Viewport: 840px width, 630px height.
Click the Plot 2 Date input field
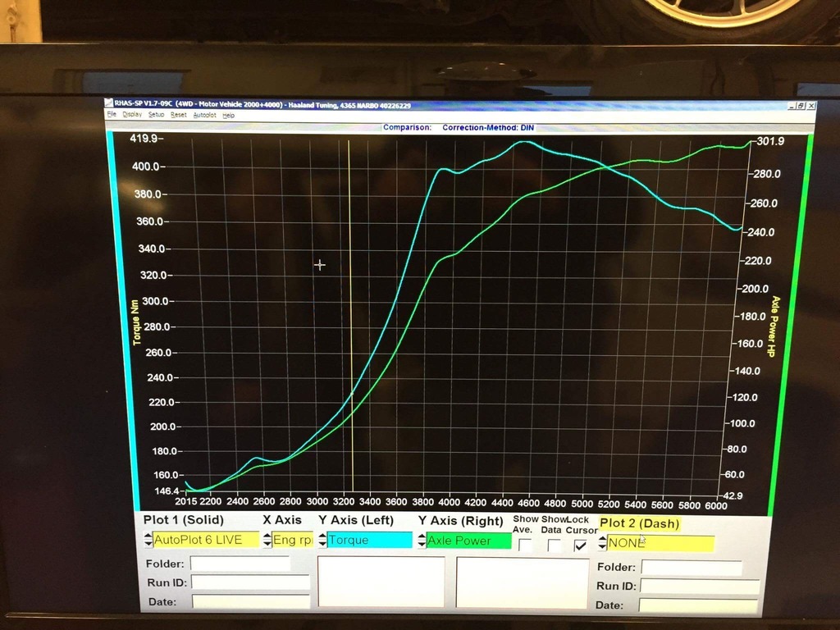698,606
